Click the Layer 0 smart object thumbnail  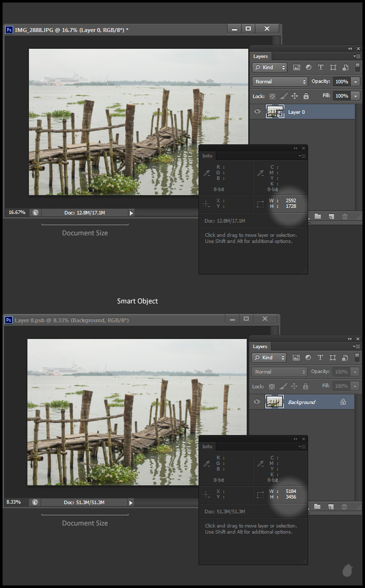click(275, 112)
